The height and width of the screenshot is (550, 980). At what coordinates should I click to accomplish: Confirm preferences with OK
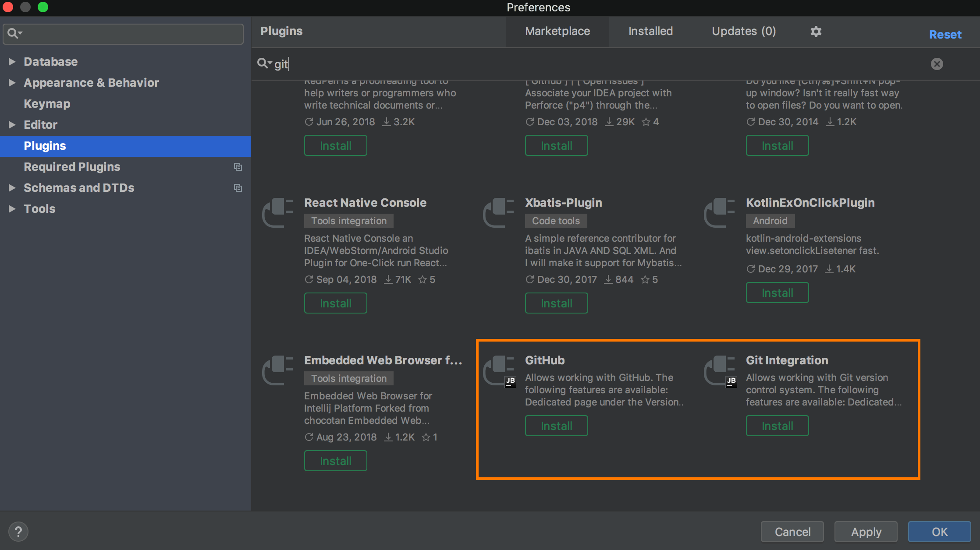click(x=940, y=532)
